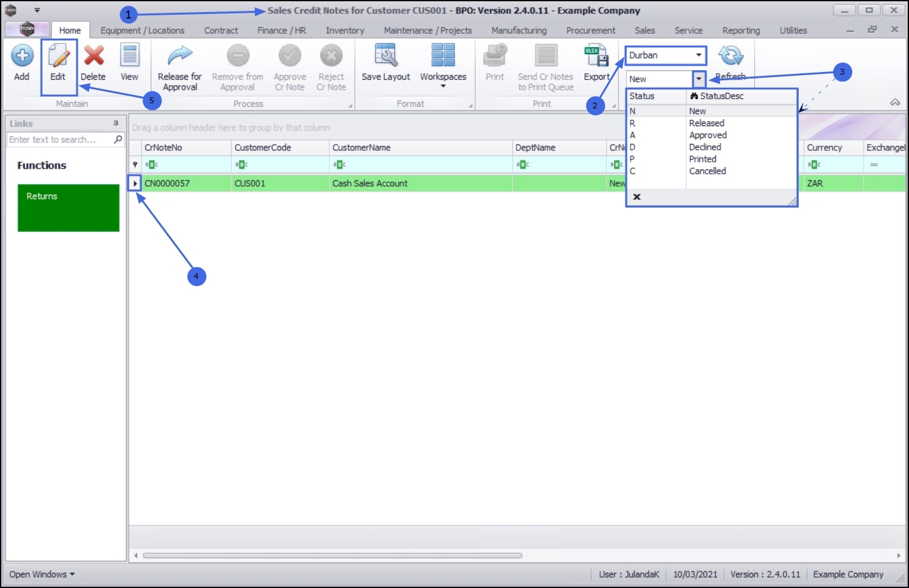The width and height of the screenshot is (909, 588).
Task: Click the Refresh arrows icon
Action: click(731, 55)
